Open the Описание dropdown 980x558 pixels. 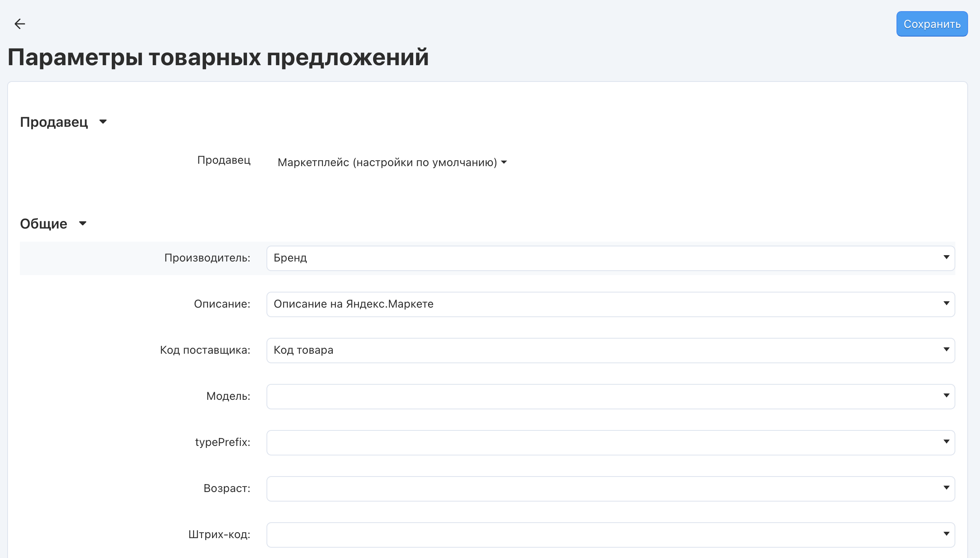pyautogui.click(x=610, y=304)
